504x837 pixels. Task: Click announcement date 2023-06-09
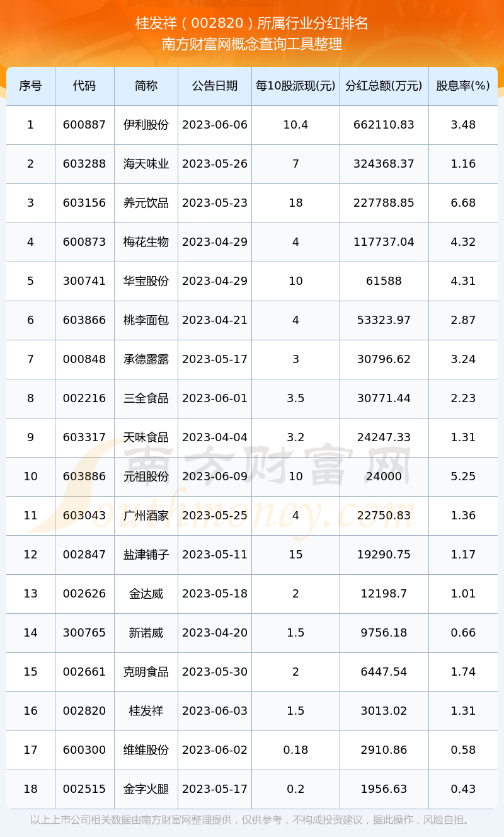[x=215, y=476]
